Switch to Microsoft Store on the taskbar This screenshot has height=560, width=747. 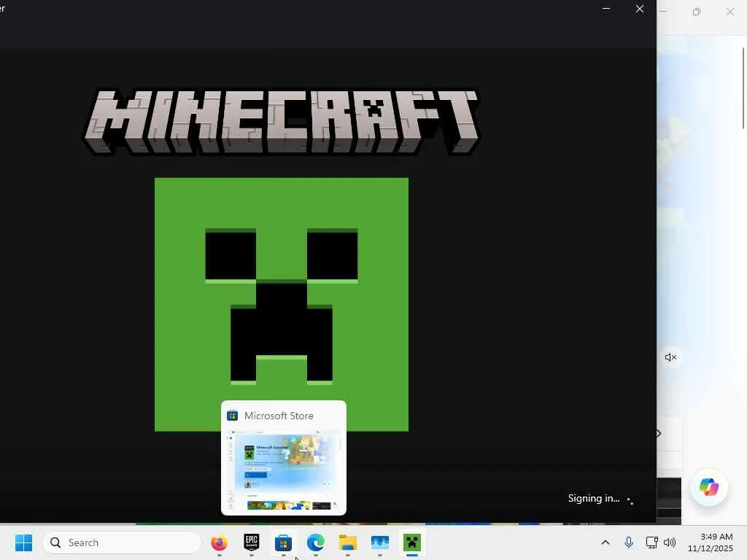(x=284, y=542)
